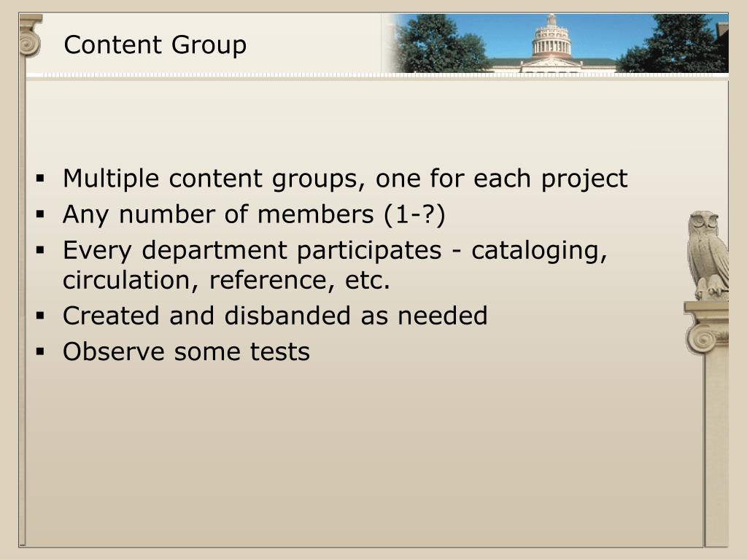Click the Content Group slide title

coord(155,45)
